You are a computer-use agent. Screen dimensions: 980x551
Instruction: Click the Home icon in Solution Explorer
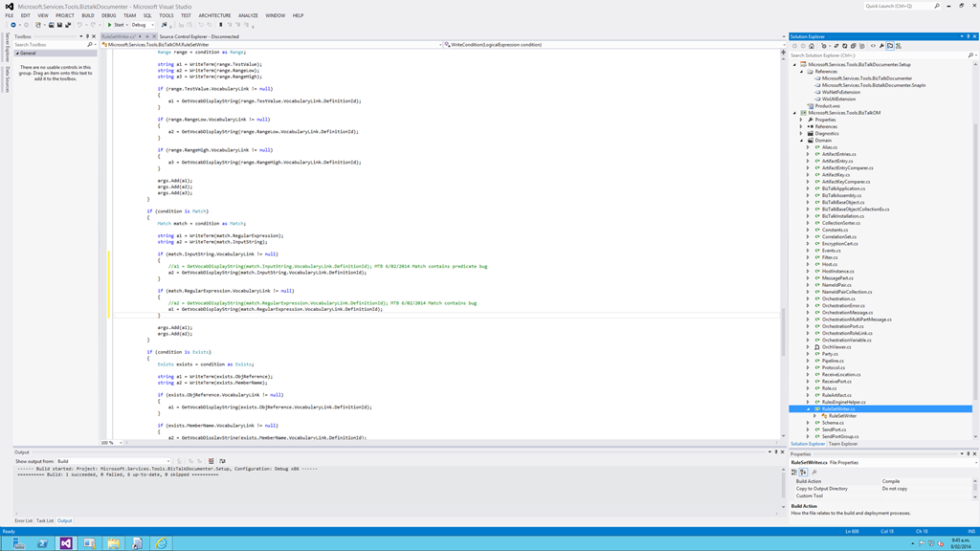812,46
